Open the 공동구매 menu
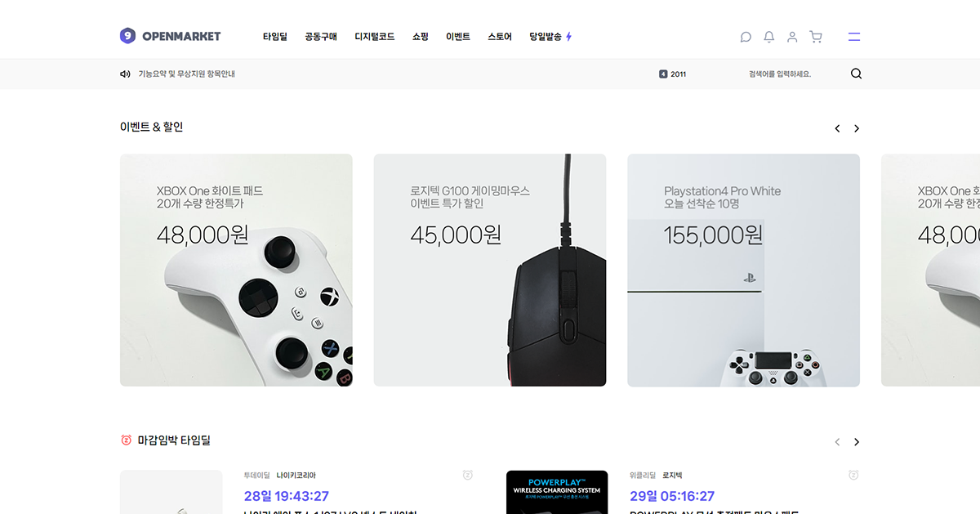 click(x=321, y=37)
